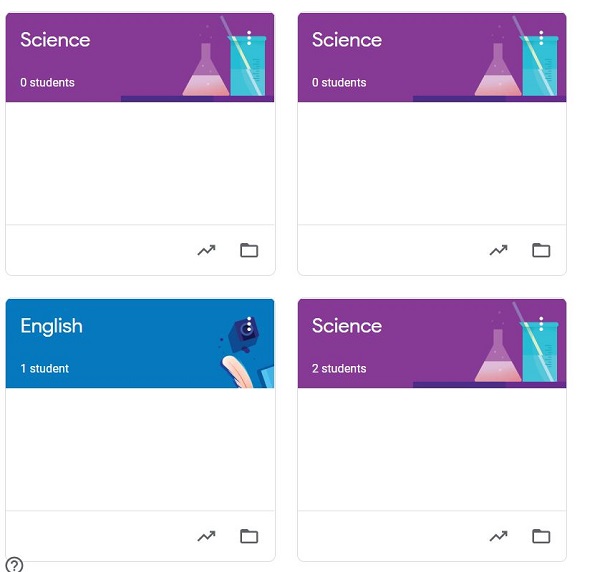Click the help question mark icon
This screenshot has width=600, height=572.
pyautogui.click(x=14, y=565)
